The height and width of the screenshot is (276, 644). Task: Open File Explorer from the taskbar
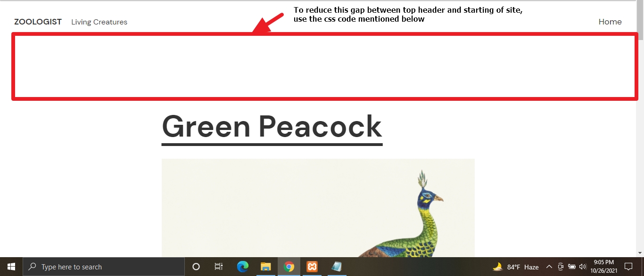click(265, 267)
